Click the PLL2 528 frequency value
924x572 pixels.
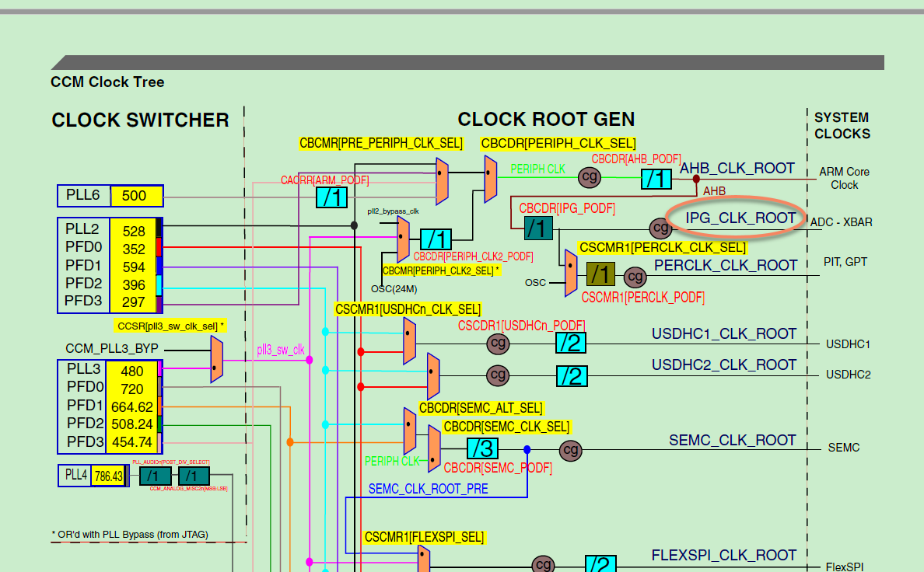tap(134, 231)
